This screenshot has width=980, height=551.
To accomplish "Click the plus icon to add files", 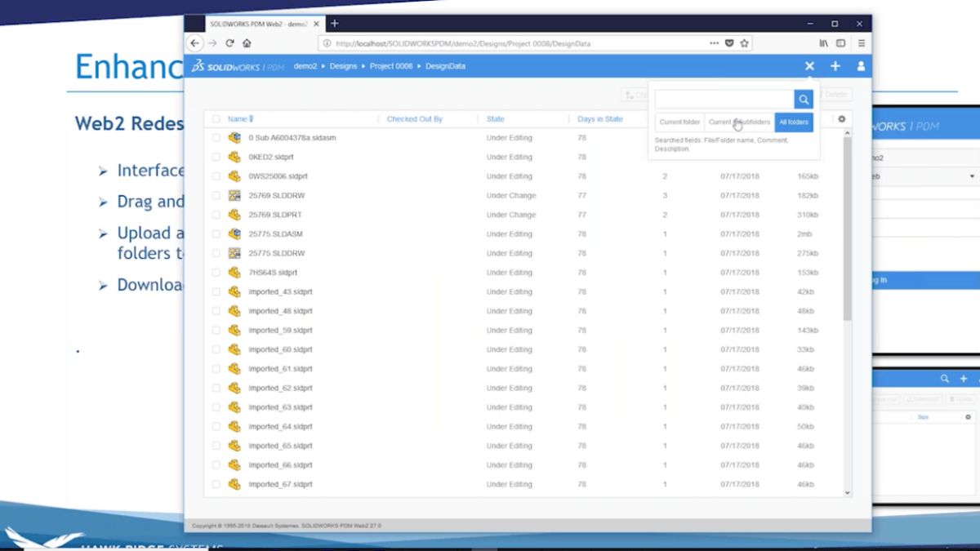I will tap(835, 66).
